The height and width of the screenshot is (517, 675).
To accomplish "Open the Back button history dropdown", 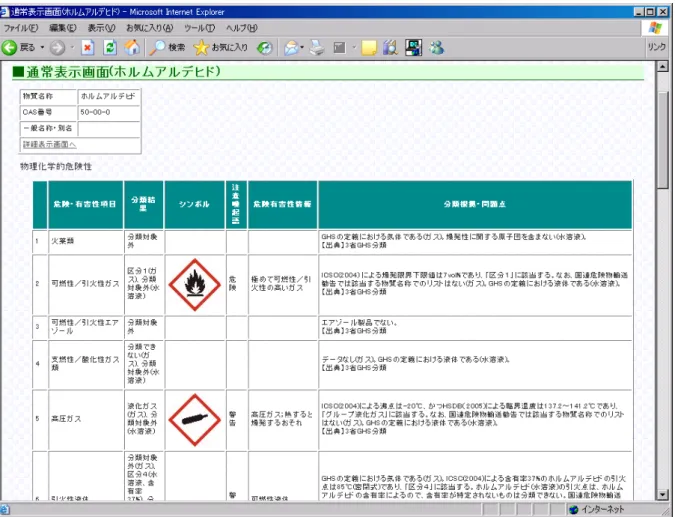I will coord(42,47).
